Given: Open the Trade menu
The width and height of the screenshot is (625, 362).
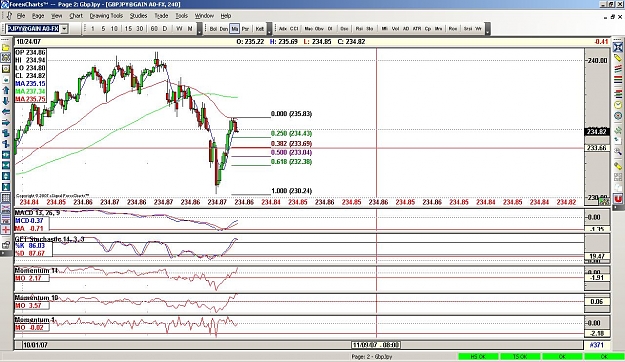Looking at the screenshot, I should click(161, 16).
